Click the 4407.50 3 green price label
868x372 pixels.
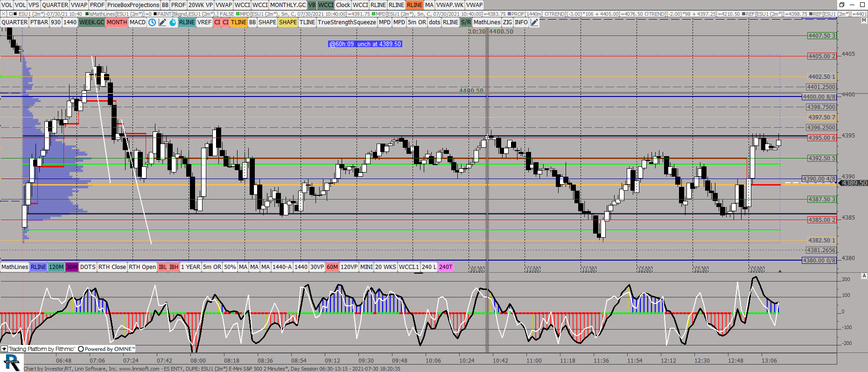[822, 35]
